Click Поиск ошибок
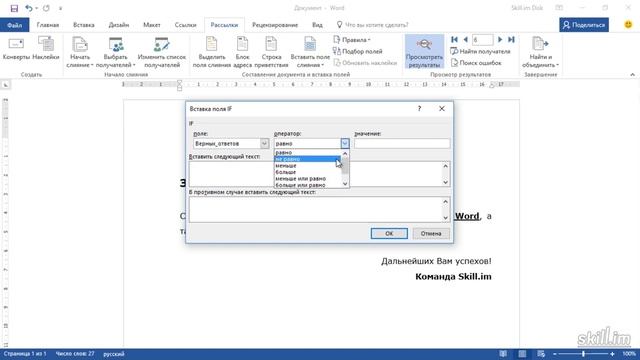 476,63
